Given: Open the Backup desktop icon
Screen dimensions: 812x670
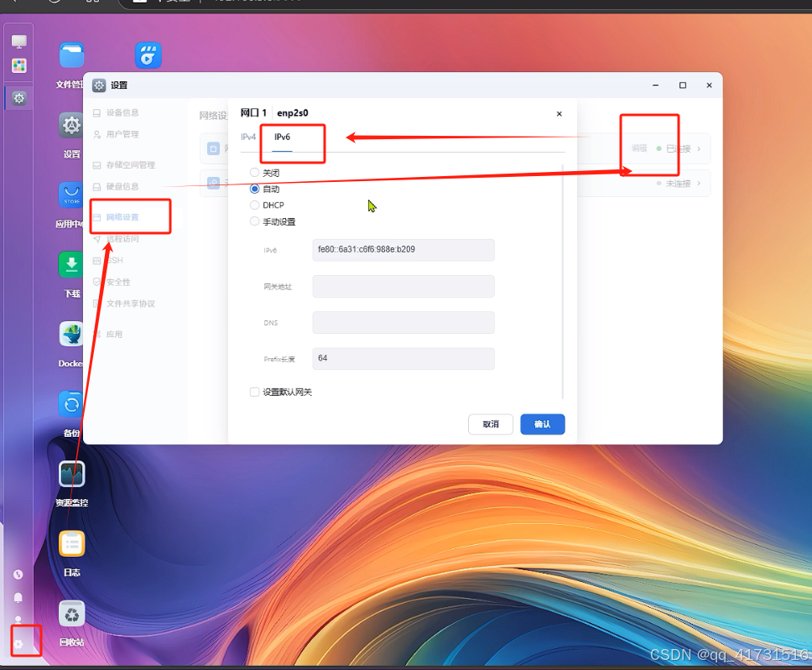Looking at the screenshot, I should [x=71, y=404].
